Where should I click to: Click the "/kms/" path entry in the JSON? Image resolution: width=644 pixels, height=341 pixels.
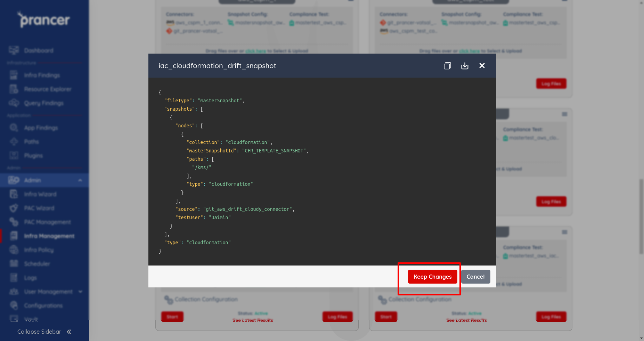click(x=202, y=167)
